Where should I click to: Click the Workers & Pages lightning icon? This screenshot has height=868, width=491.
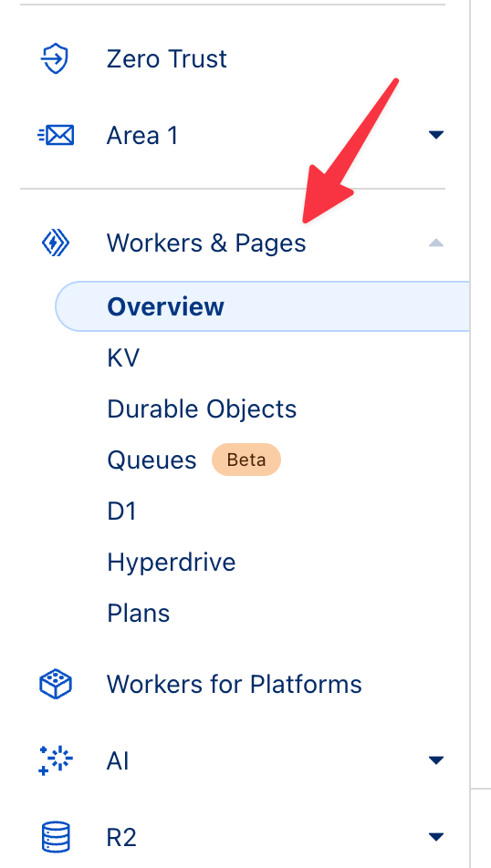(x=56, y=243)
